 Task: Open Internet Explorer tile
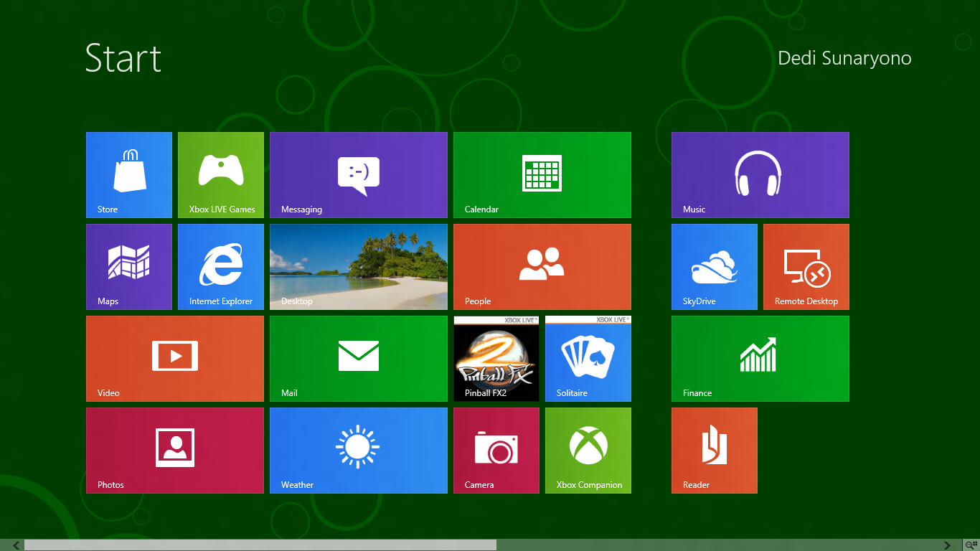point(221,267)
